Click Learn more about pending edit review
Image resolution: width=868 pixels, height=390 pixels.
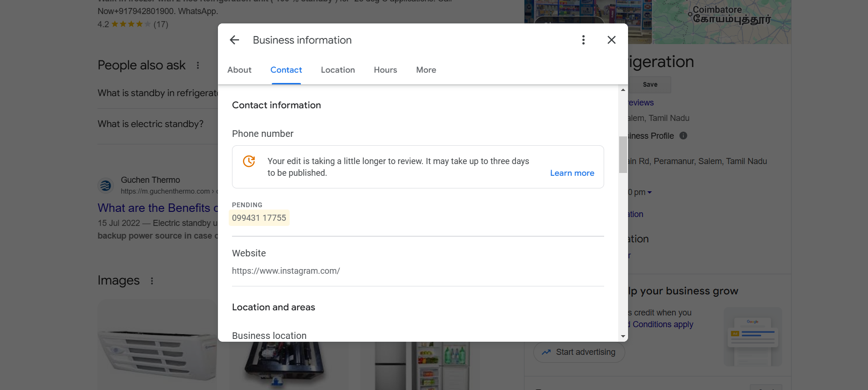click(x=572, y=173)
